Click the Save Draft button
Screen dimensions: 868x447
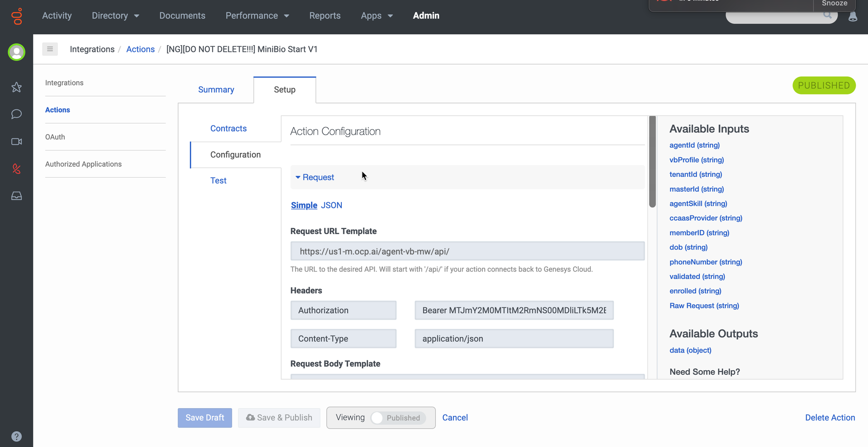pos(205,418)
